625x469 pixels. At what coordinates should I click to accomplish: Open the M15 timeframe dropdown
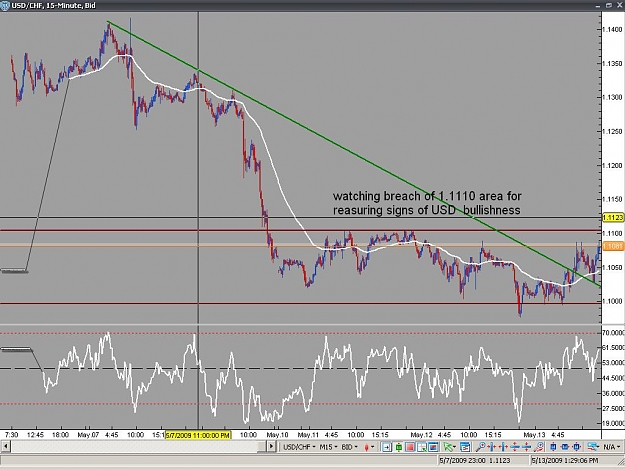[329, 447]
